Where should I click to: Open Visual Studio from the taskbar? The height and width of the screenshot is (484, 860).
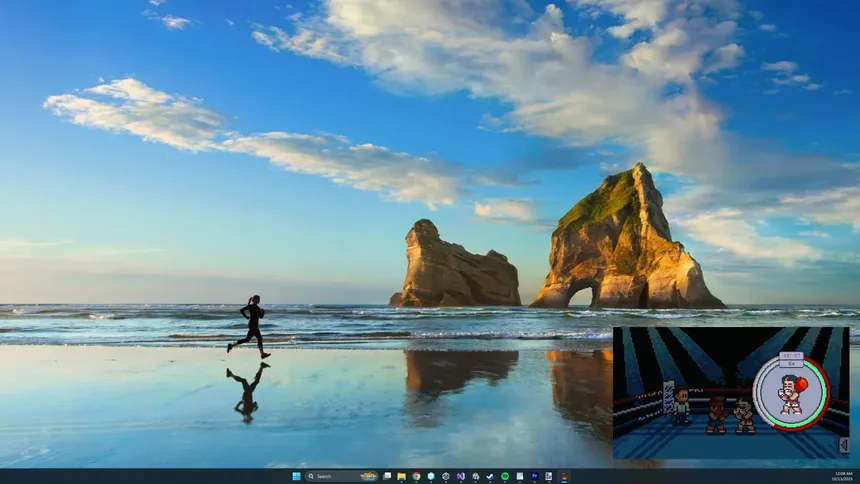(460, 476)
